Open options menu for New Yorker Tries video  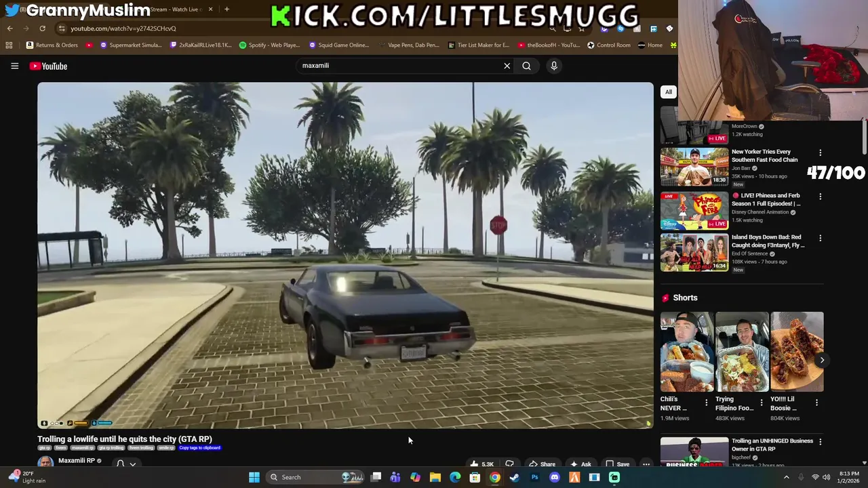click(820, 153)
